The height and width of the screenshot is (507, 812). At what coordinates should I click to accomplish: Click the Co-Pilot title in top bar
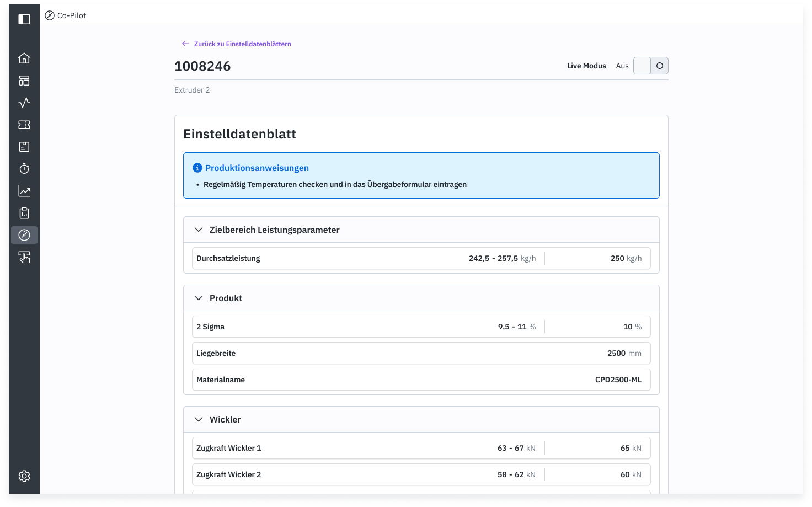72,15
